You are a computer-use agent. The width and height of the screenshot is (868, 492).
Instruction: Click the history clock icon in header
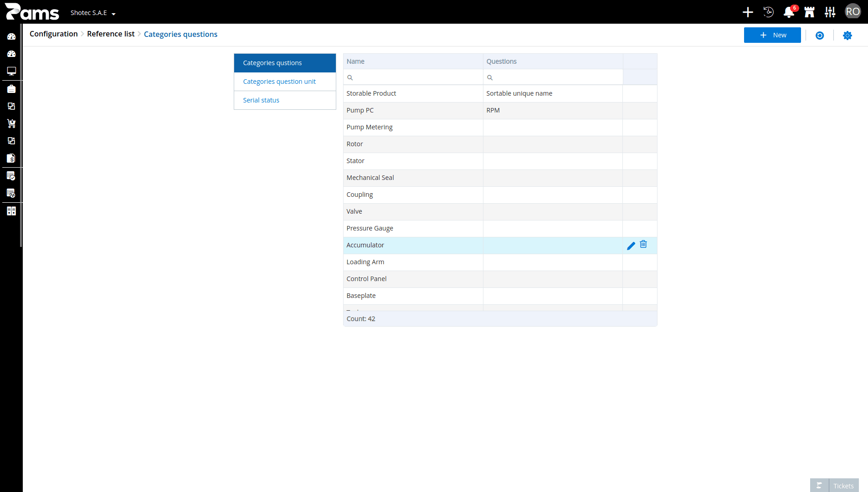click(768, 12)
